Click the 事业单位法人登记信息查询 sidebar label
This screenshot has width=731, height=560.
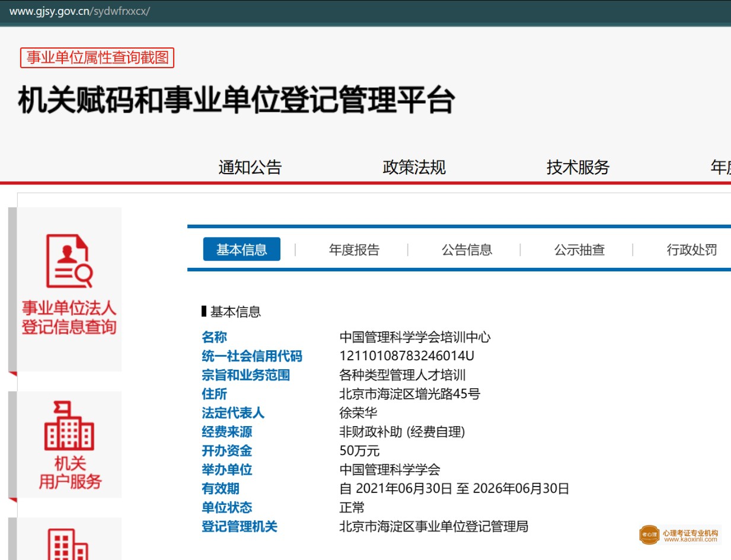69,318
